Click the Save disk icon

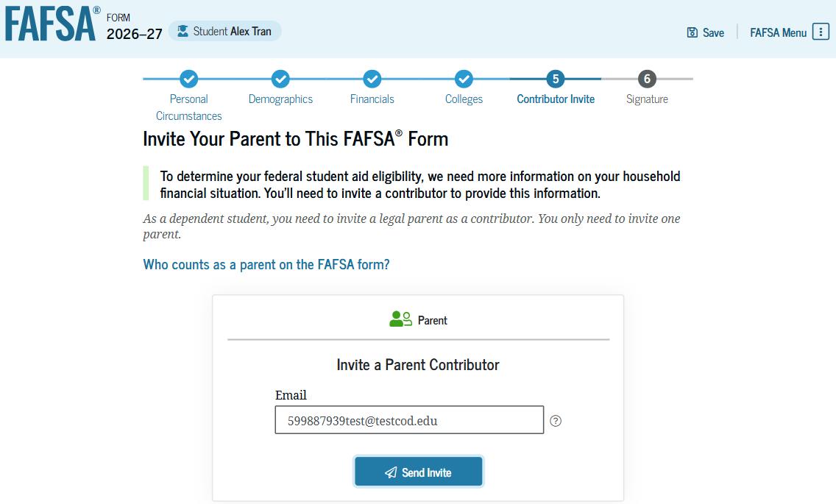pos(692,32)
